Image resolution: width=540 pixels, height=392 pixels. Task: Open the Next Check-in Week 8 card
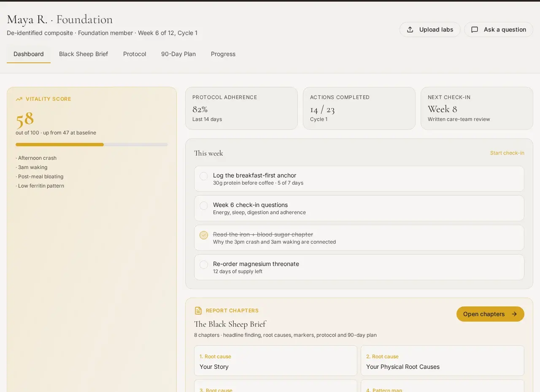(477, 108)
